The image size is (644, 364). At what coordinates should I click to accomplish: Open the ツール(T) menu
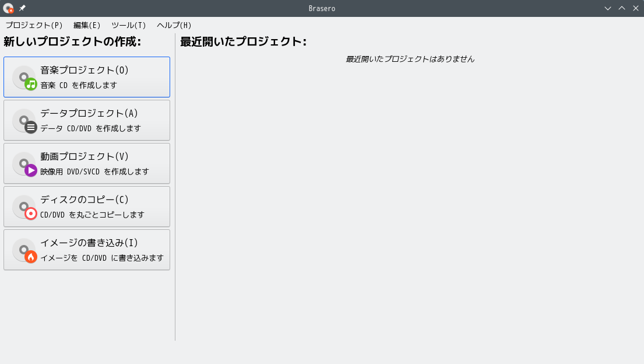pos(128,25)
